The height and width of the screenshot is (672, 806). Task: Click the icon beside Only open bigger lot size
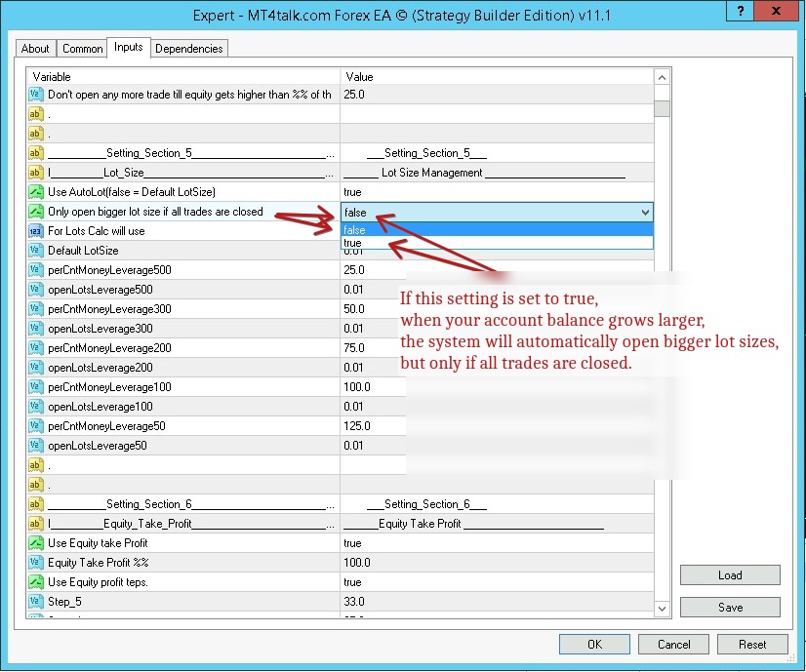tap(35, 212)
